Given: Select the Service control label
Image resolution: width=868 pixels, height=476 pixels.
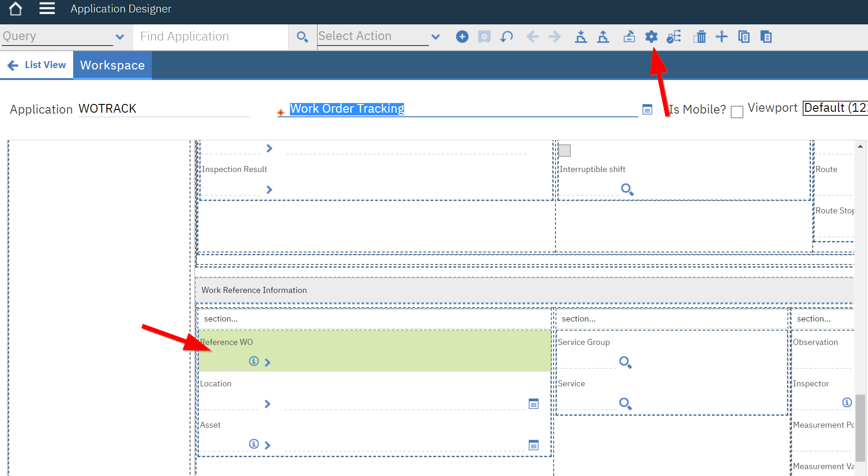Looking at the screenshot, I should tap(572, 384).
